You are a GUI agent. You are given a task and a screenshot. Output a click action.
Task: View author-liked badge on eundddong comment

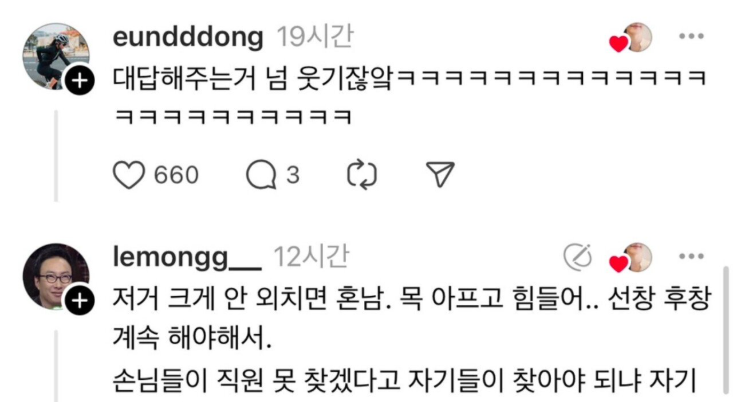coord(631,38)
